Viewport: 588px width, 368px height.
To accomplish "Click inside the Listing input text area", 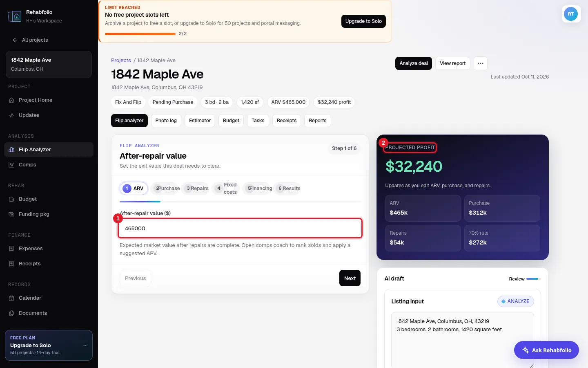I will 463,340.
